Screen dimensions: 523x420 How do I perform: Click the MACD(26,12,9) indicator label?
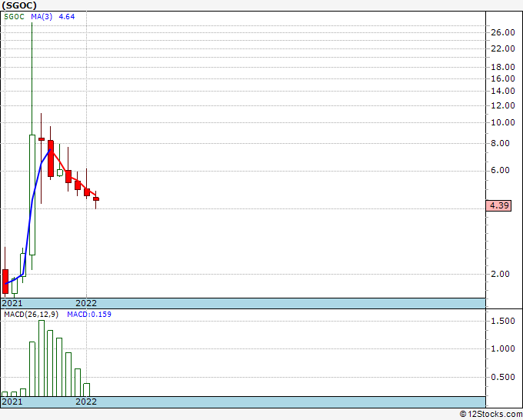[x=31, y=315]
